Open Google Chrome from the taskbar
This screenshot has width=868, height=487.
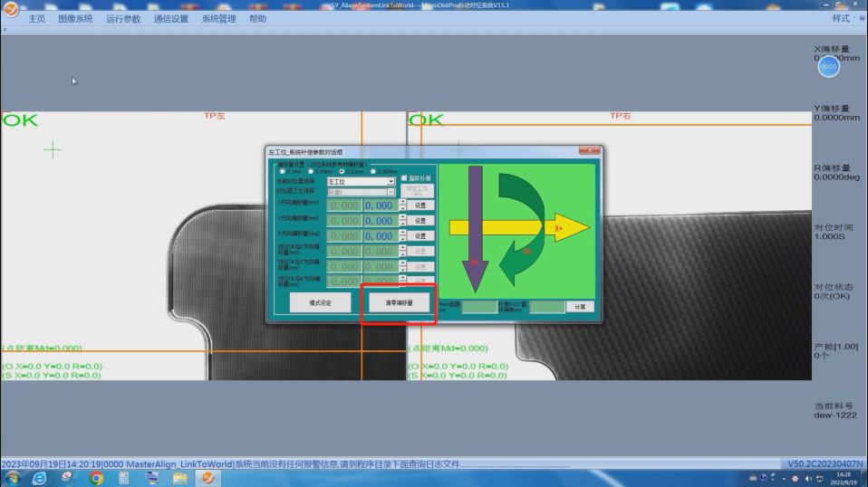point(96,478)
